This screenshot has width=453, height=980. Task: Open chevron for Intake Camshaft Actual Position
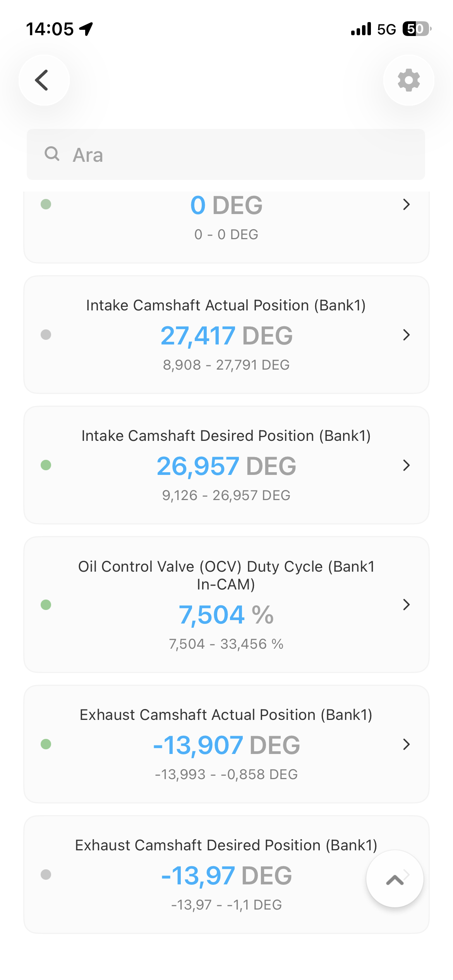[x=406, y=335]
